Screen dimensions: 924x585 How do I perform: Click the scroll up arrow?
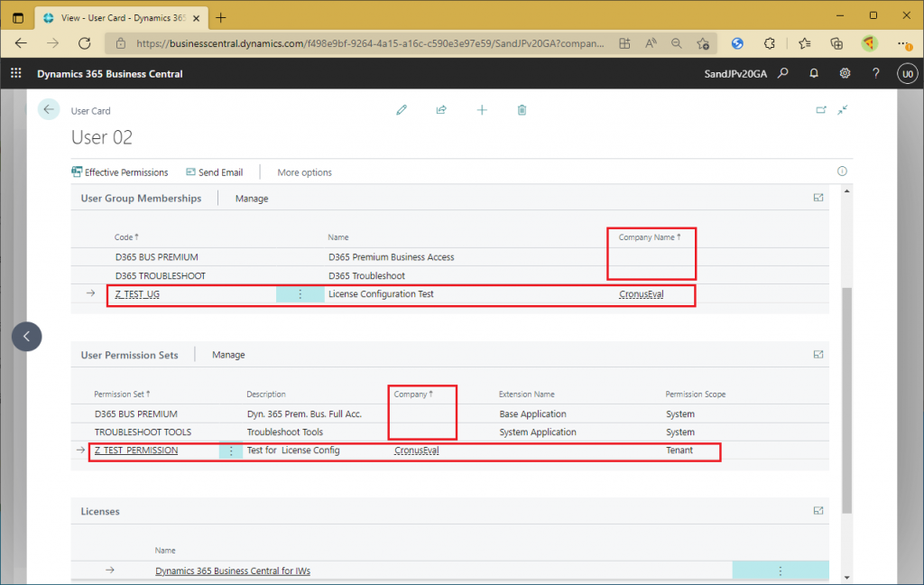click(846, 191)
